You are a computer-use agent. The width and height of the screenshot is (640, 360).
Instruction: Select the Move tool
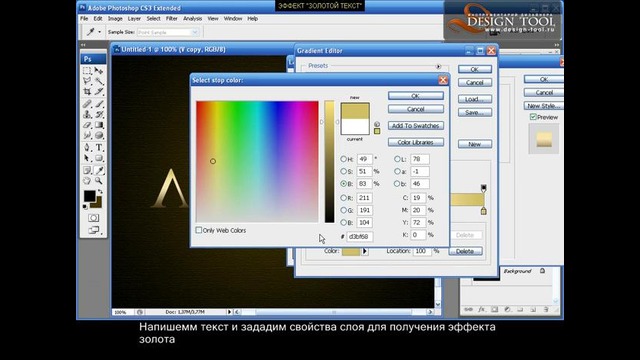point(99,71)
